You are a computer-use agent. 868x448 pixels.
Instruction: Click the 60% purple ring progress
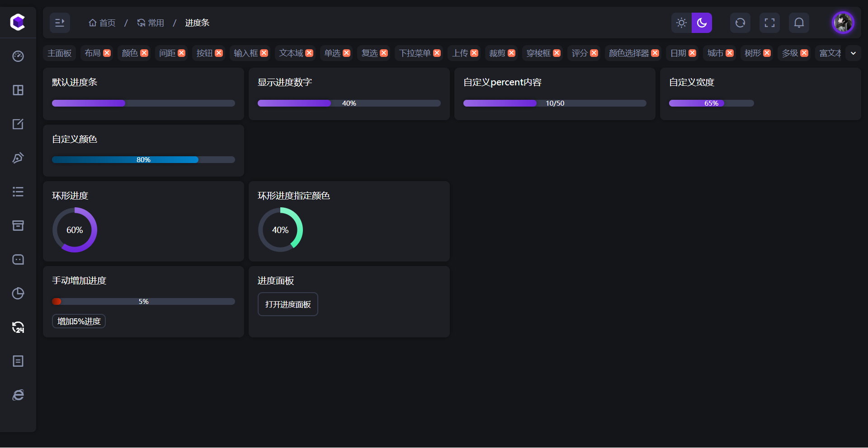click(75, 230)
